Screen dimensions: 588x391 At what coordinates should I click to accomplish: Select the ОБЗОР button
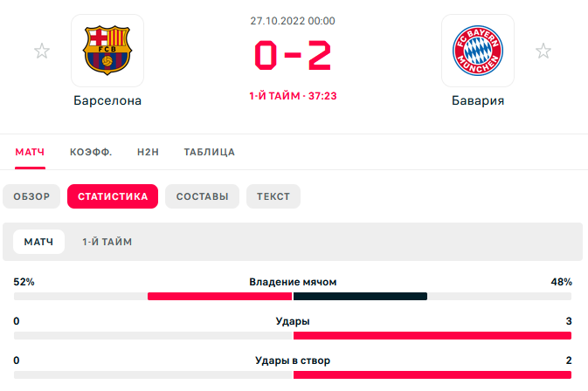coord(32,196)
